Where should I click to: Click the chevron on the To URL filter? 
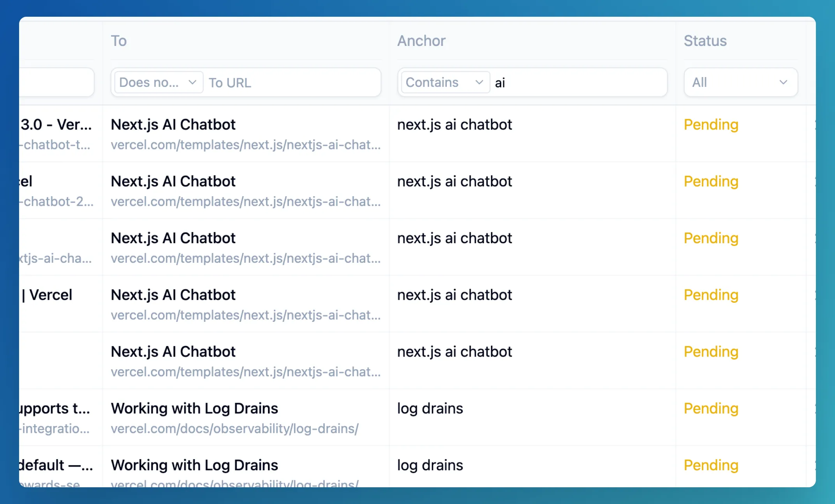point(192,82)
